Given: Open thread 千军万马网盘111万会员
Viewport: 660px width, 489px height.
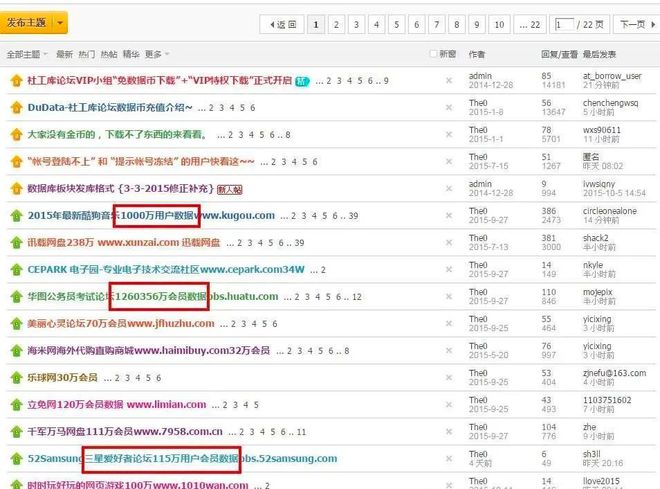Looking at the screenshot, I should (x=125, y=432).
